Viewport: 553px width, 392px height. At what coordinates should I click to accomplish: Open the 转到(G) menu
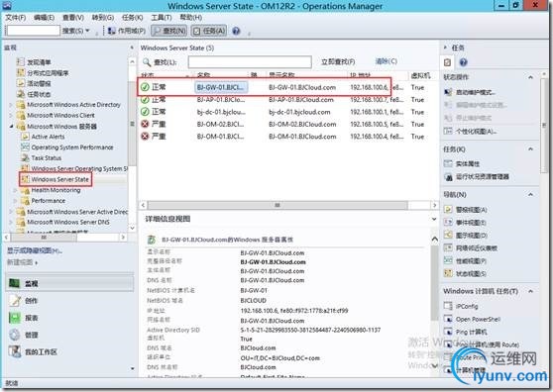pos(103,17)
